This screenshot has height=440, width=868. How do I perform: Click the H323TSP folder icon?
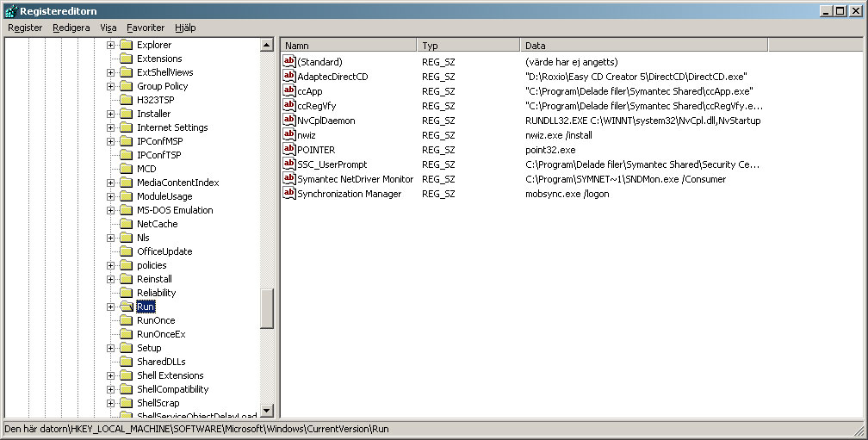point(127,100)
